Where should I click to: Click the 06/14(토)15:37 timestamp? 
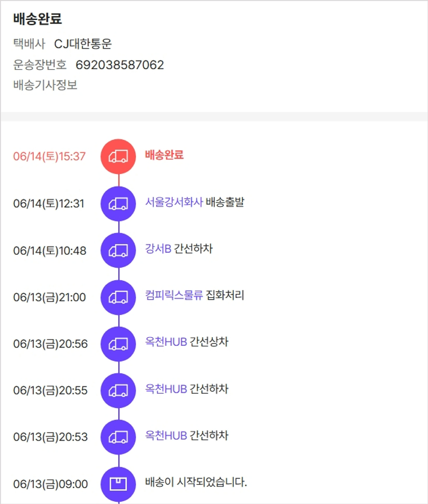[x=49, y=156]
